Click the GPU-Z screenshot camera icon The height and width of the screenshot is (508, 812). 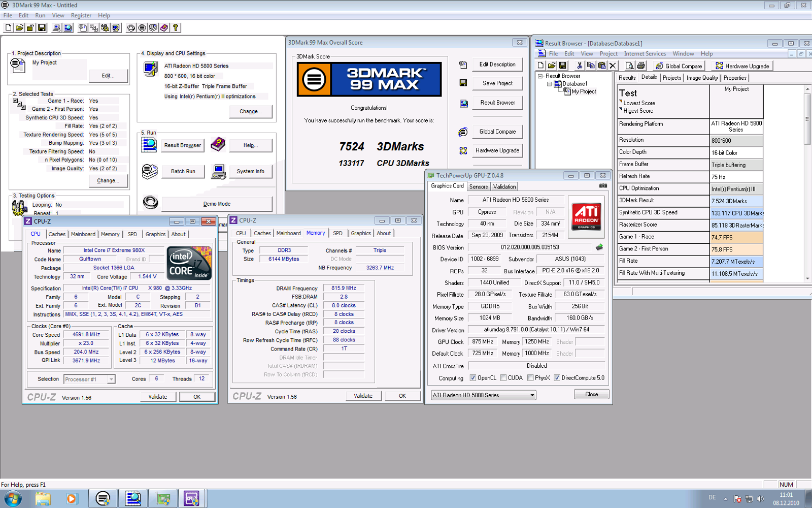tap(602, 186)
